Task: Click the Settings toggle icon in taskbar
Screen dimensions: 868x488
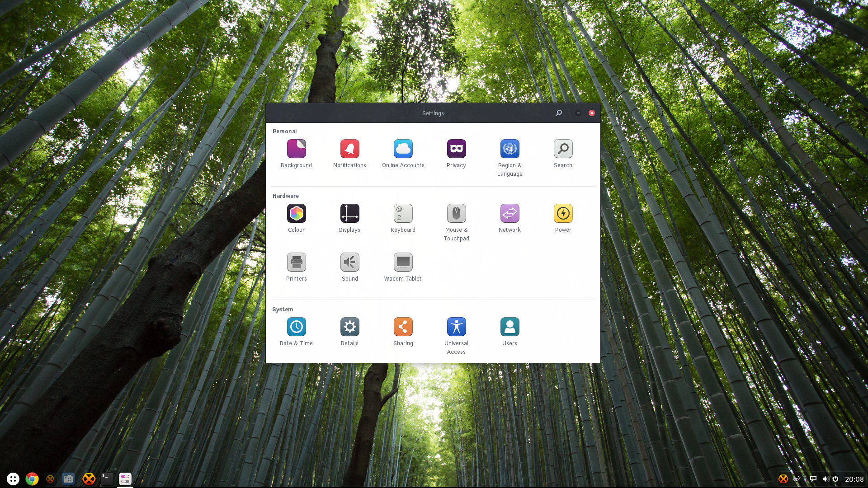Action: click(x=125, y=479)
